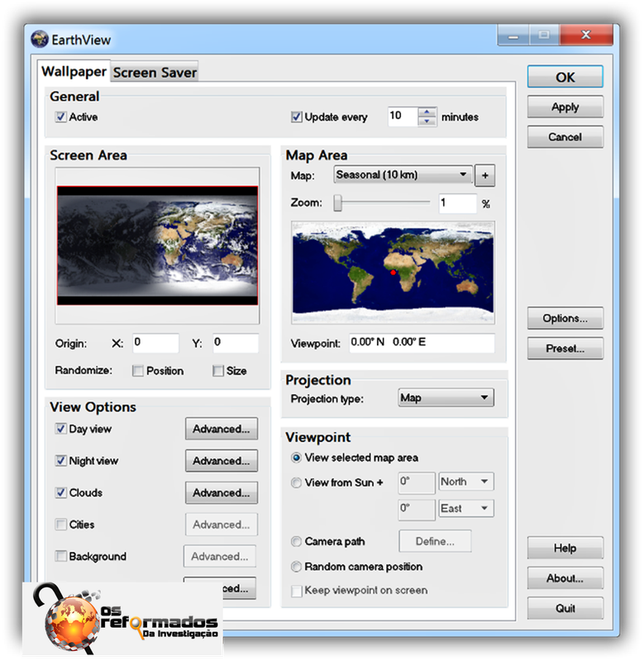
Task: Open the East direction dropdown
Action: (x=465, y=509)
